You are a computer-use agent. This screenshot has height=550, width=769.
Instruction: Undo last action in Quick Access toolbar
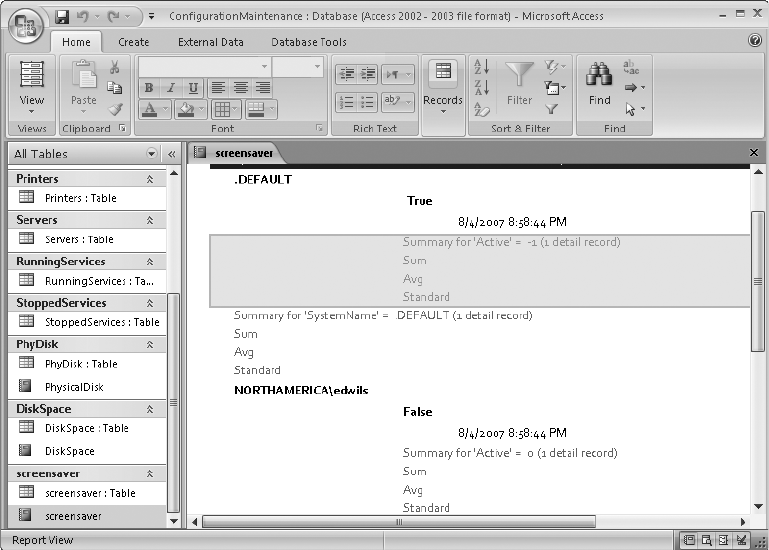point(83,17)
